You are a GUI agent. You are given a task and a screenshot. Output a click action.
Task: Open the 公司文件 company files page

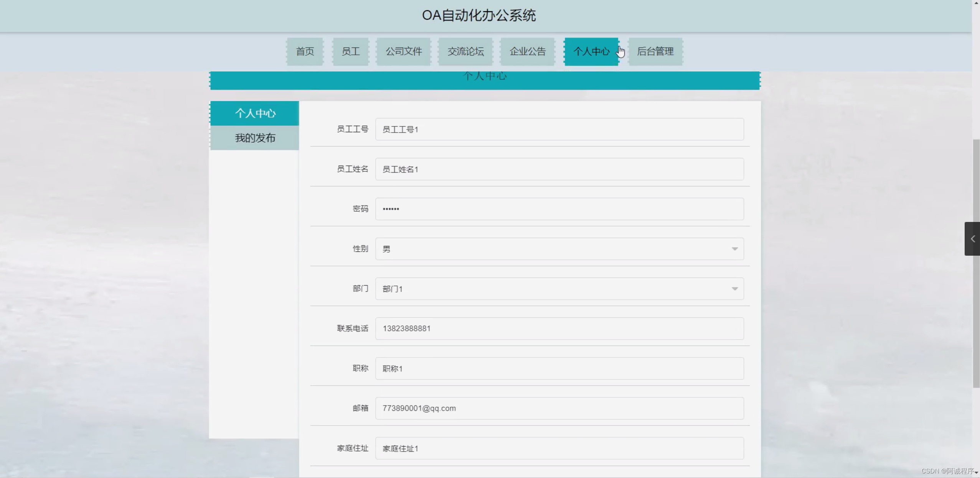[403, 51]
